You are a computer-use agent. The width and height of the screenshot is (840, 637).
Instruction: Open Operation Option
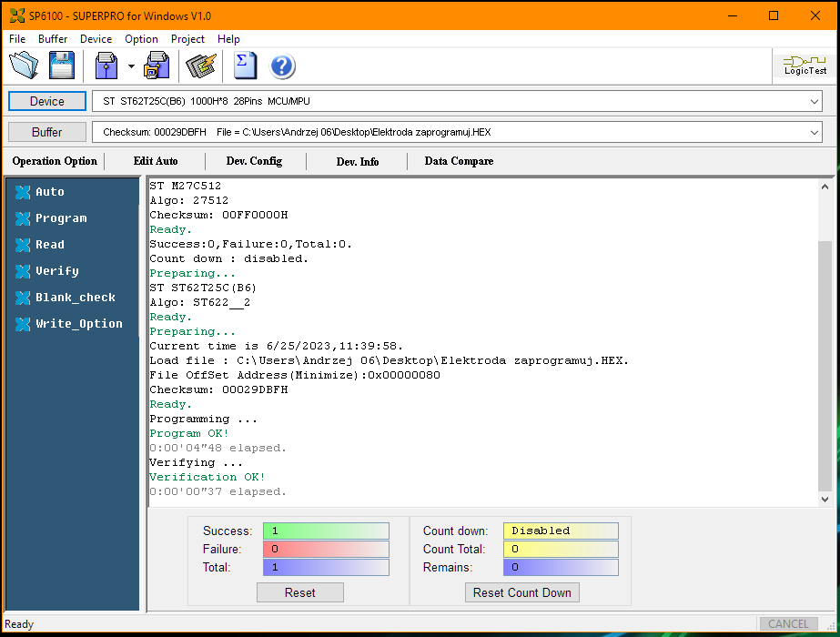[x=55, y=161]
